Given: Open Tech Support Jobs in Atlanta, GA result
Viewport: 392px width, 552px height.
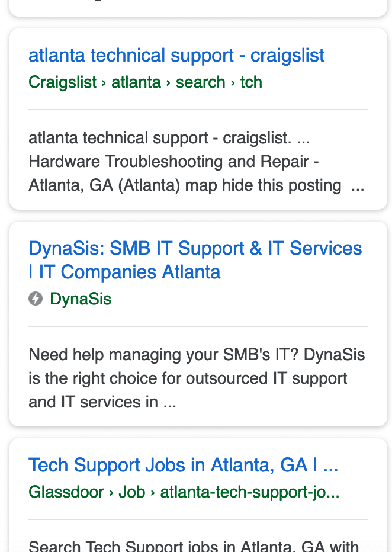Looking at the screenshot, I should [x=184, y=465].
